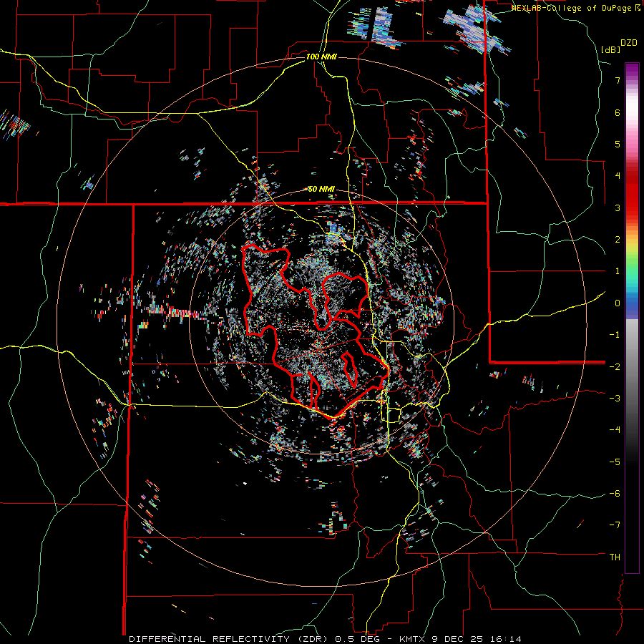644x644 pixels.
Task: Click the -3 dB gray section of the scale
Action: point(632,399)
